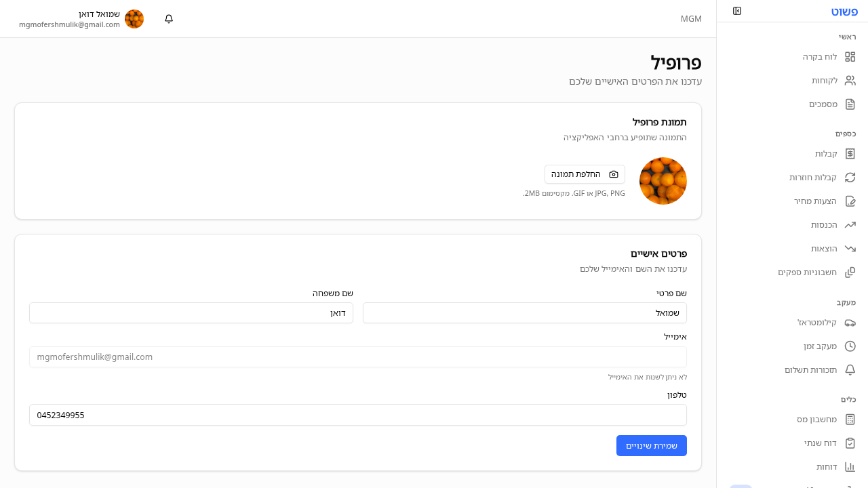Open the לוח בקרה dashboard icon
This screenshot has width=868, height=488.
coord(850,56)
